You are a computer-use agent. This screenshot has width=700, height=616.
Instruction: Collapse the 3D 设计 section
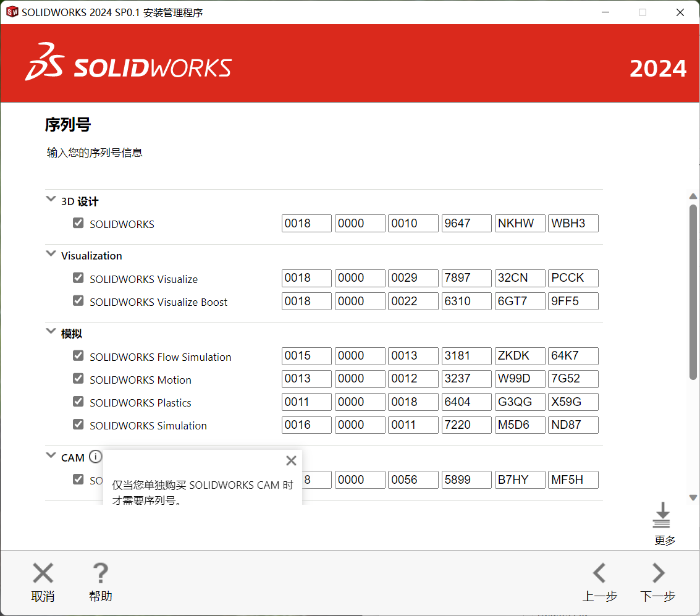tap(51, 200)
